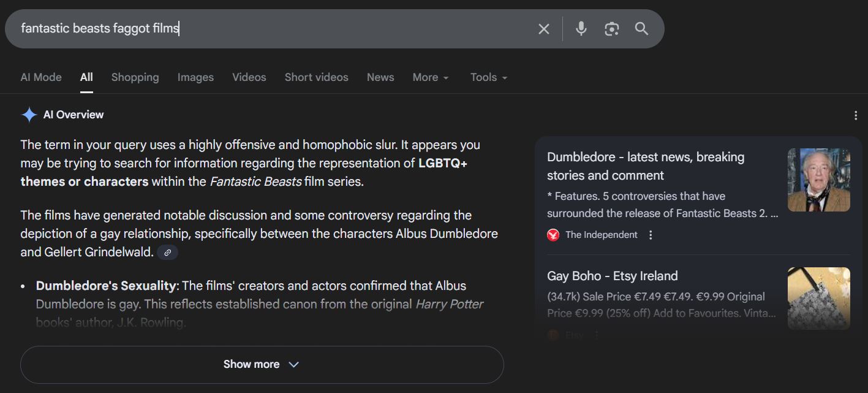Click The Independent favicon
The width and height of the screenshot is (868, 393).
(553, 235)
